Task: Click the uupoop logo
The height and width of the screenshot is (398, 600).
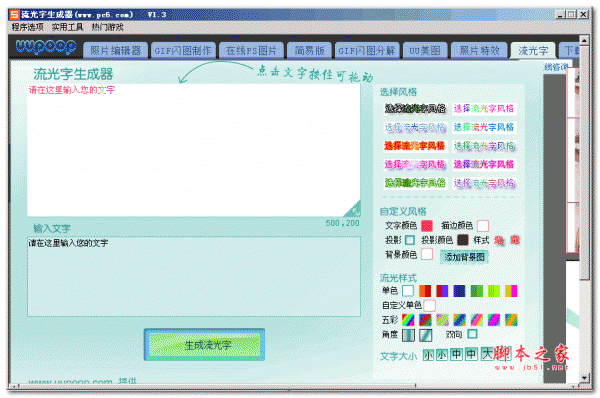Action: click(x=46, y=47)
